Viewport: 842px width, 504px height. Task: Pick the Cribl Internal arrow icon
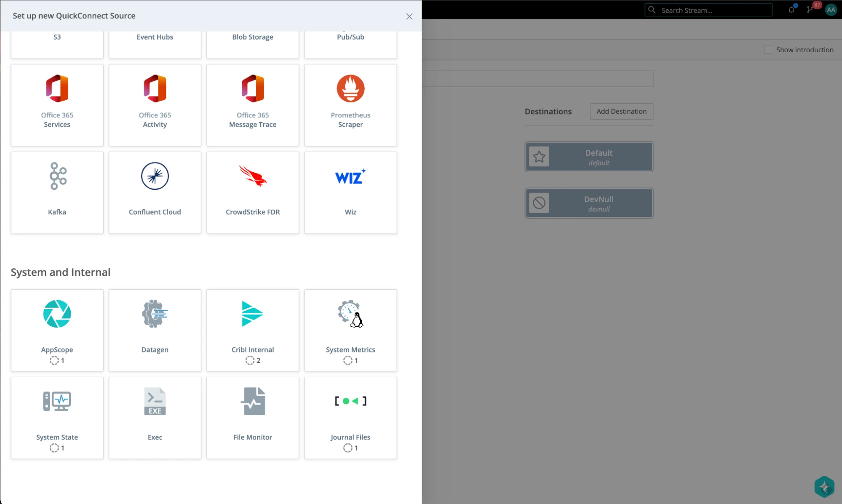click(x=252, y=314)
